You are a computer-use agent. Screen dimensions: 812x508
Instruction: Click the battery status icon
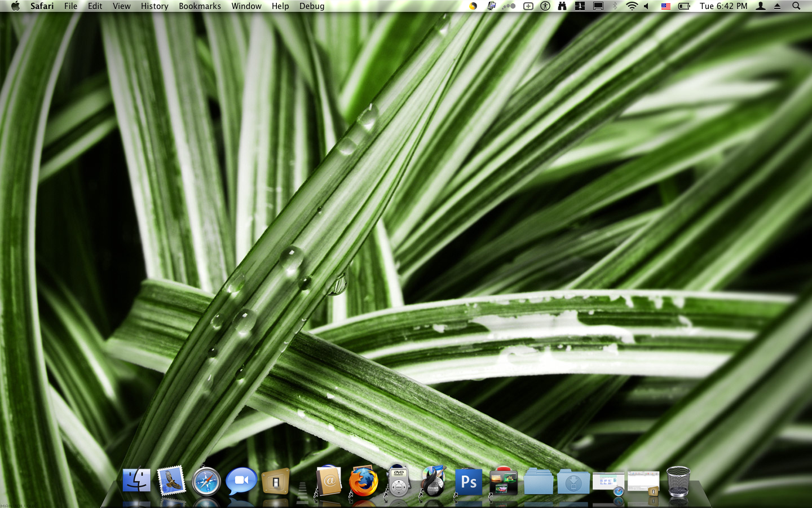(x=684, y=6)
